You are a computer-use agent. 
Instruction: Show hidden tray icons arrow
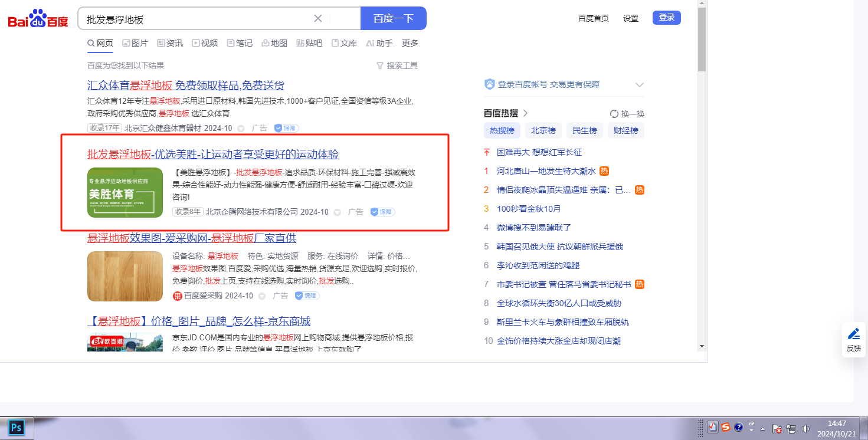tap(762, 429)
